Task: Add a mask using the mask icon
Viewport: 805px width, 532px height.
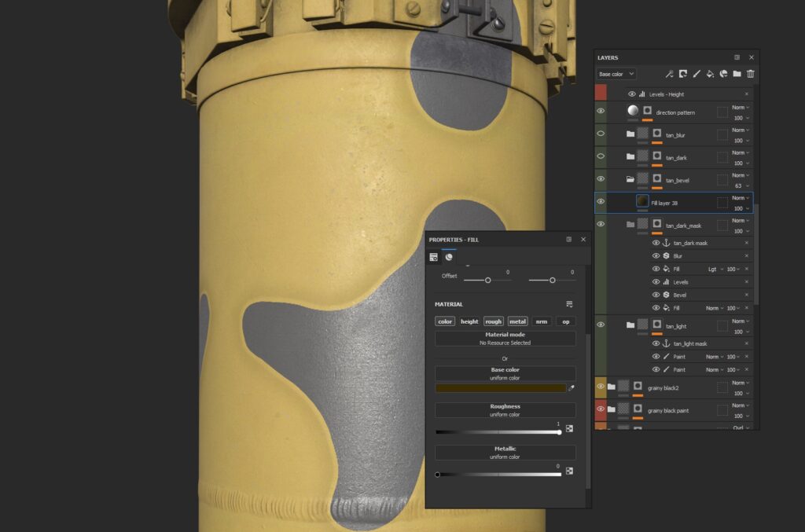Action: pyautogui.click(x=683, y=74)
